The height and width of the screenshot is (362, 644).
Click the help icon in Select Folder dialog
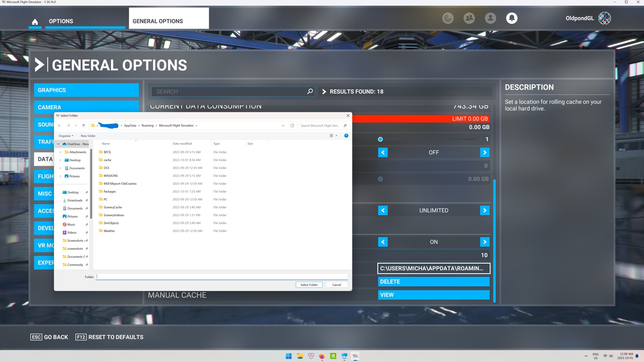pos(346,136)
